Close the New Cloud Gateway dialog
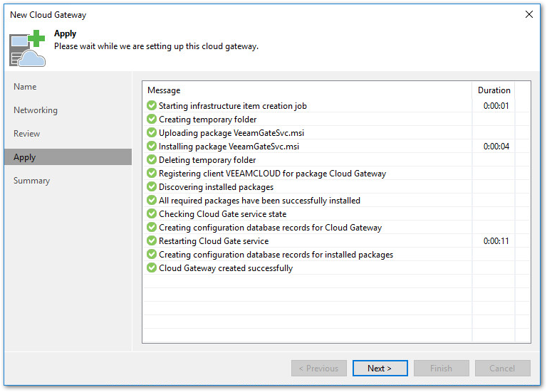The height and width of the screenshot is (392, 547). tap(528, 14)
